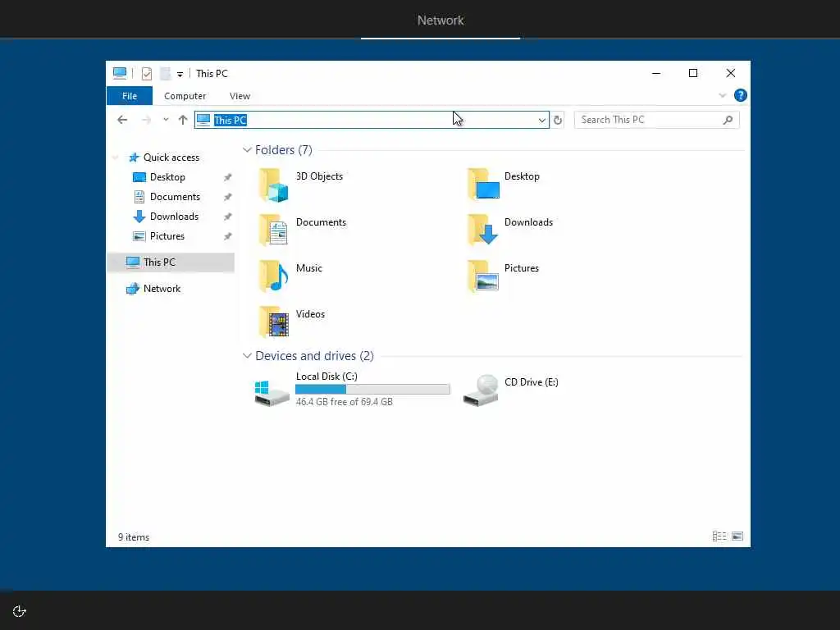Select the Local Disk (C:) drive icon
This screenshot has width=840, height=630.
coord(272,393)
